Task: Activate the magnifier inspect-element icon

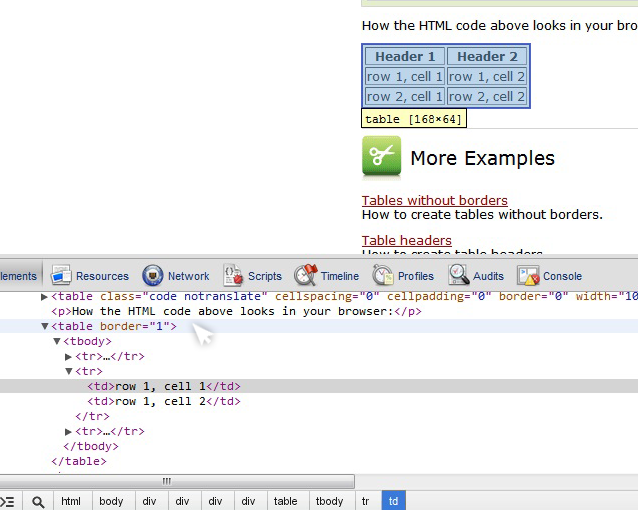Action: (38, 502)
